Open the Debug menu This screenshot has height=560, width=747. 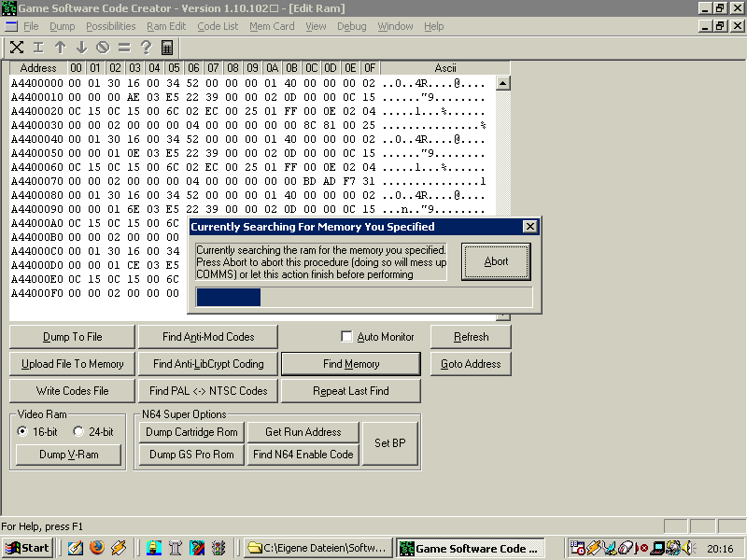[x=352, y=26]
